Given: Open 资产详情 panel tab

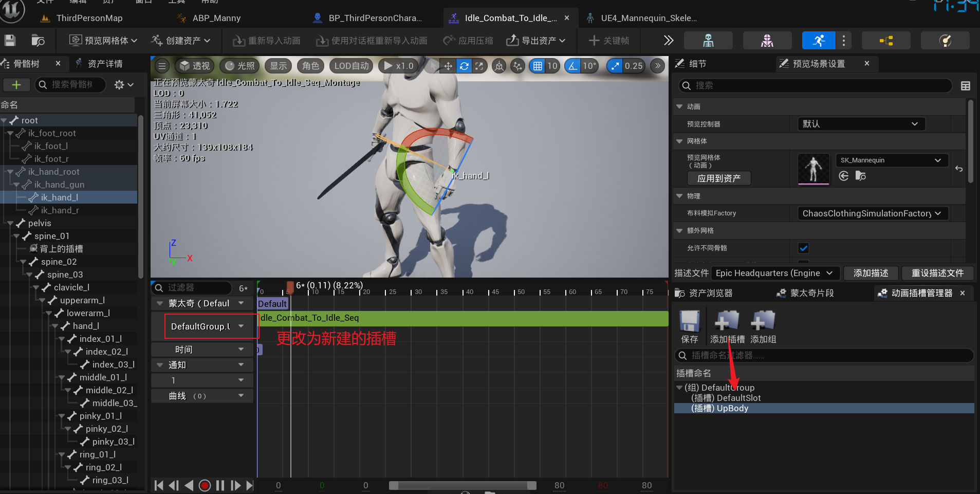Looking at the screenshot, I should (x=105, y=64).
